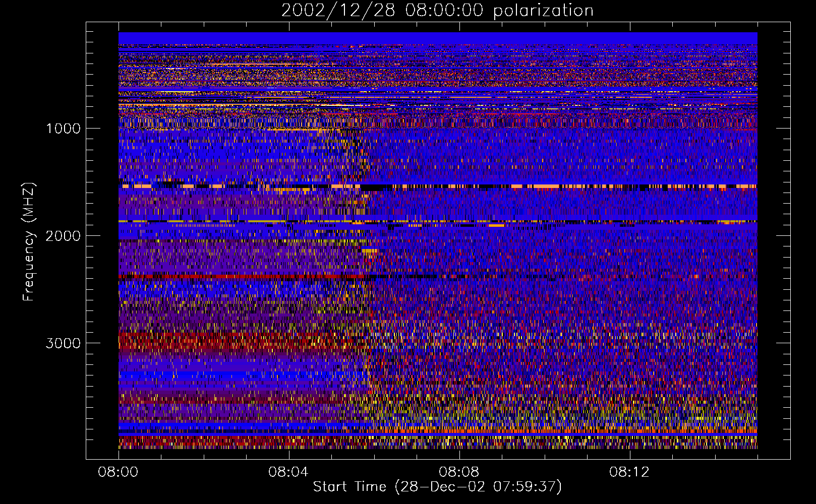Image resolution: width=816 pixels, height=504 pixels.
Task: Click the 'Frequency (MHZ)' axis label
Action: (29, 242)
